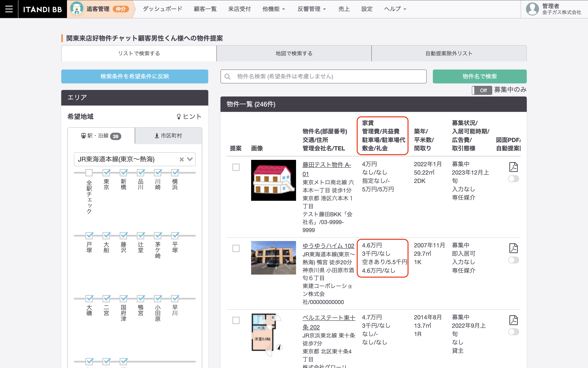Switch to 地図で検索する tab
Image resolution: width=588 pixels, height=368 pixels.
point(294,53)
